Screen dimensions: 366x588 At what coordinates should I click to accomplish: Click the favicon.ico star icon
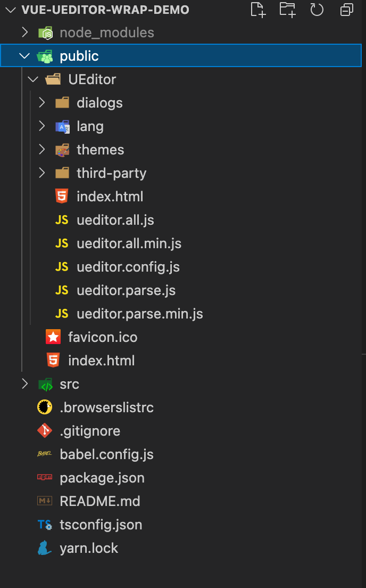[x=53, y=337]
